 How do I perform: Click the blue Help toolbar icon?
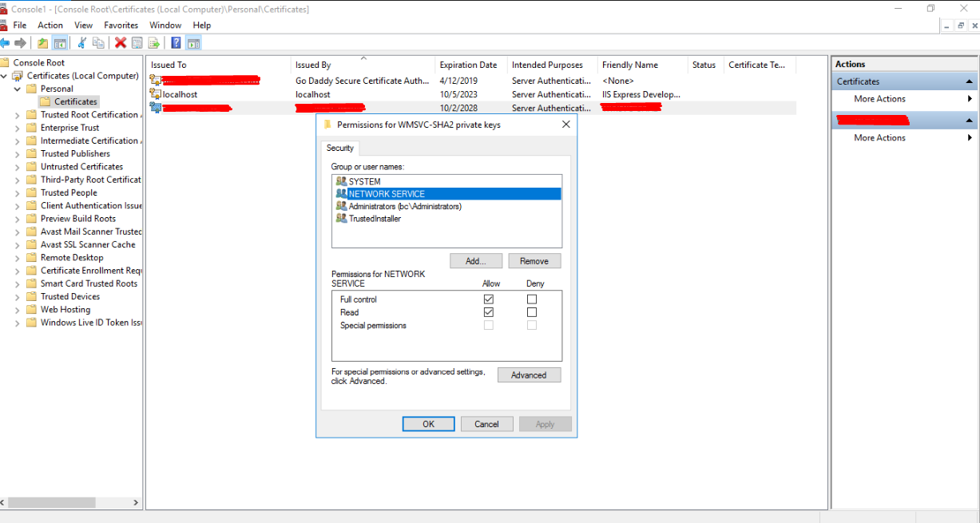(x=176, y=43)
